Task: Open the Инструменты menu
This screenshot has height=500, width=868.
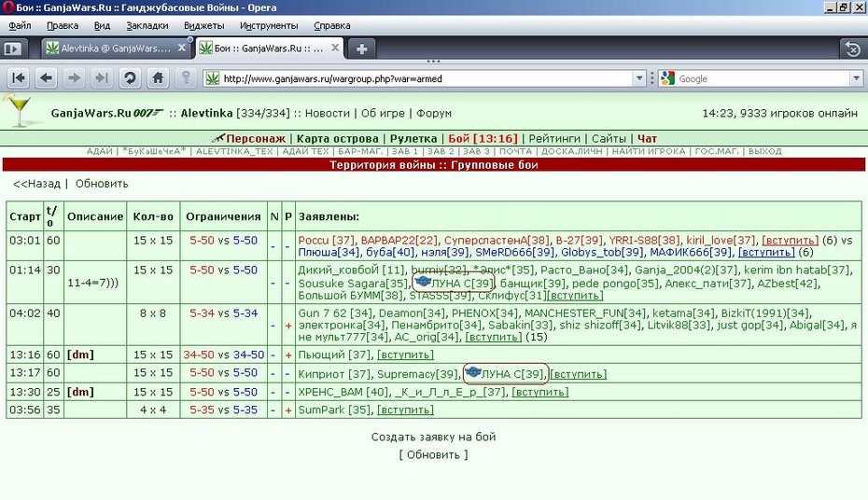Action: pos(269,25)
